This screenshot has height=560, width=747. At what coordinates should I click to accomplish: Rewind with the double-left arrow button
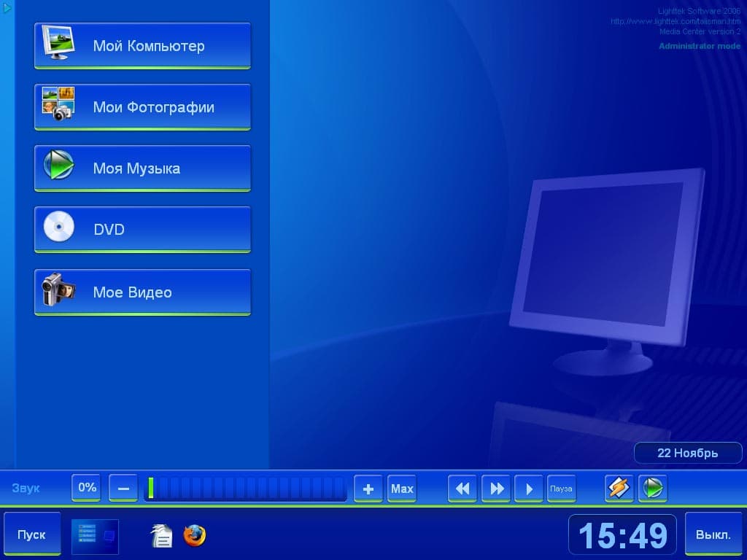point(462,489)
